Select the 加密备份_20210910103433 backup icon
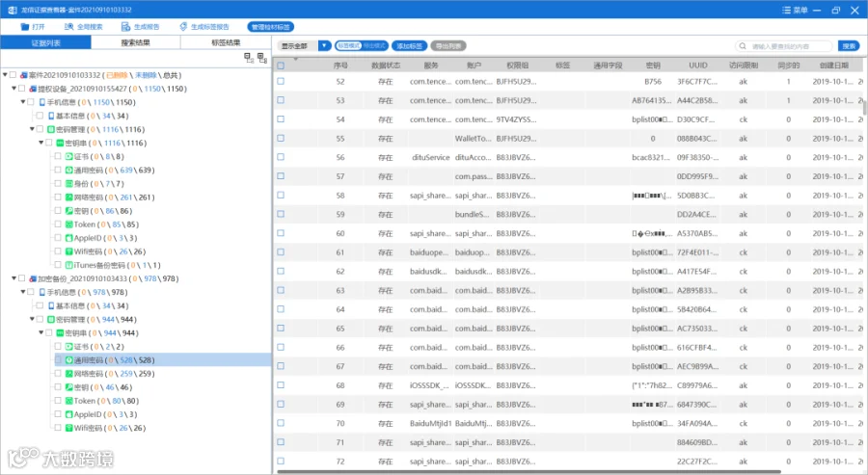 (33, 278)
